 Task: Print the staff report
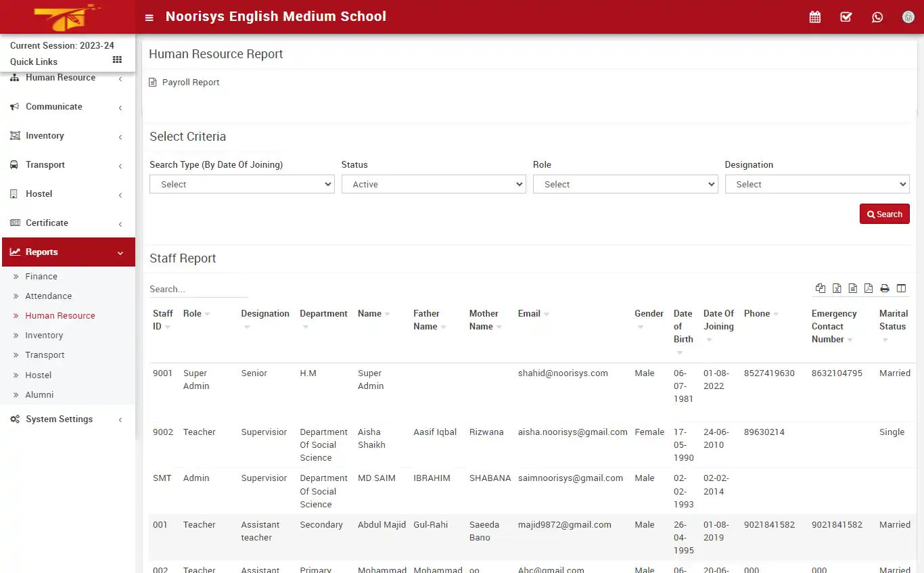[x=884, y=288]
